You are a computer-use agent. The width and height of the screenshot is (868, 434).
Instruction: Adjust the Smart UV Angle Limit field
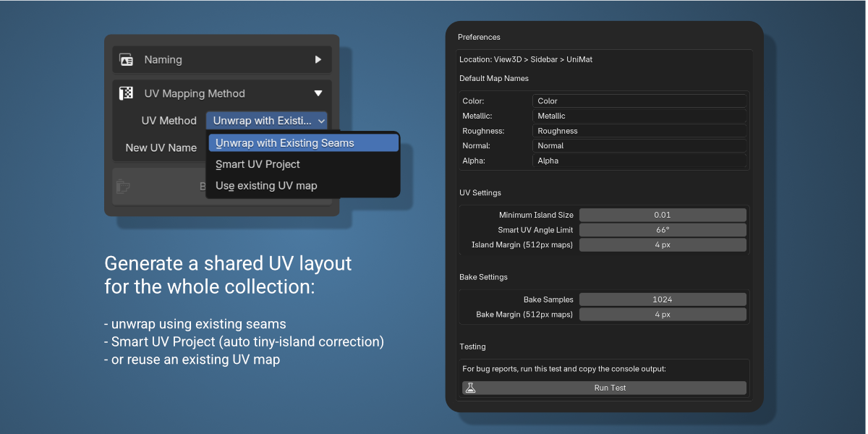tap(662, 230)
